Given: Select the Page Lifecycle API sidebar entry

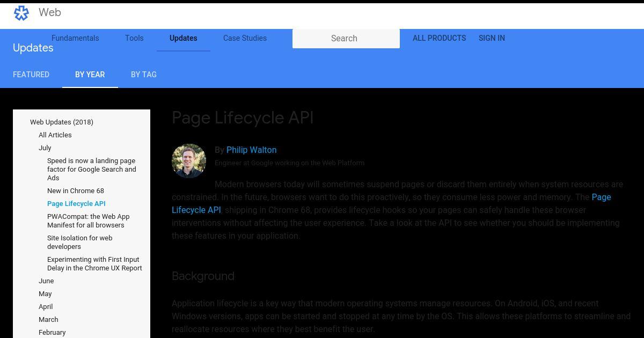Looking at the screenshot, I should pos(76,204).
